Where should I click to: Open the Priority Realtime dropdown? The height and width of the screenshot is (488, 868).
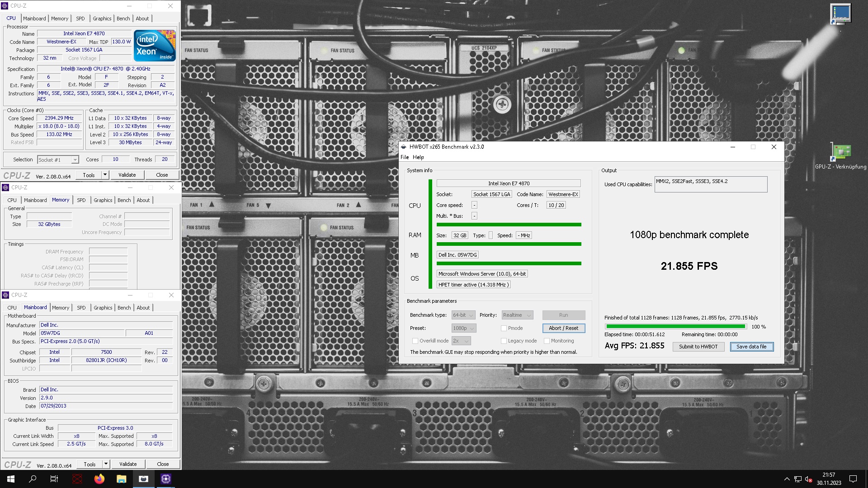[x=518, y=315]
